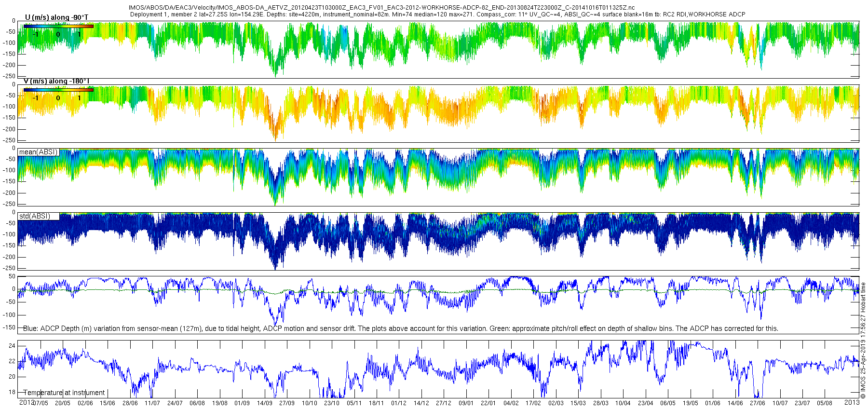Click the '06/08' date tick
Screen dimensions: 868x410
point(197,403)
